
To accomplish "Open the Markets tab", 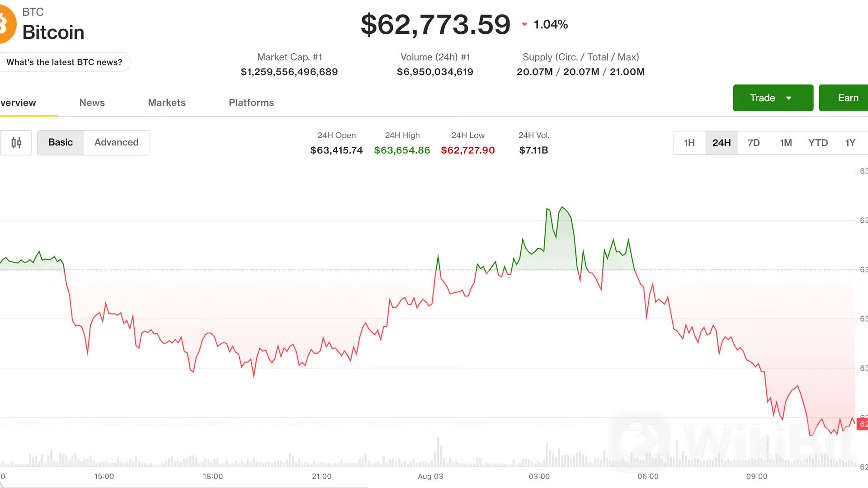I will pyautogui.click(x=167, y=103).
